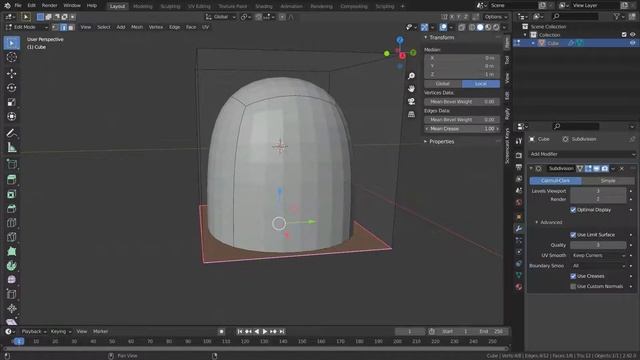Toggle Use Limit Surface checkbox
Viewport: 640px width, 360px height.
tap(573, 235)
